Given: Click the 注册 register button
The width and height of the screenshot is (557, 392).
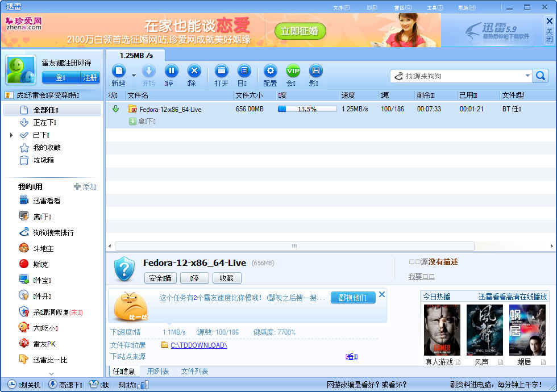Looking at the screenshot, I should pos(90,77).
